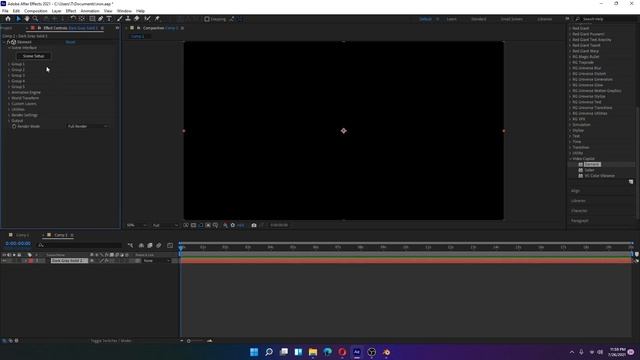640x360 pixels.
Task: Click the Home icon in the toolbar
Action: point(8,19)
